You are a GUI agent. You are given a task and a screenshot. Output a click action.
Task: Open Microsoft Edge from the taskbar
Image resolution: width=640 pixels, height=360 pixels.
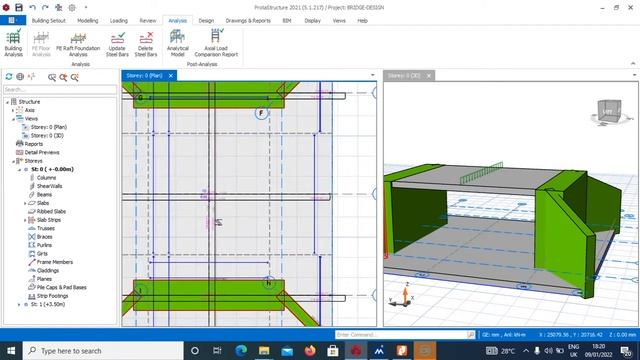(241, 351)
